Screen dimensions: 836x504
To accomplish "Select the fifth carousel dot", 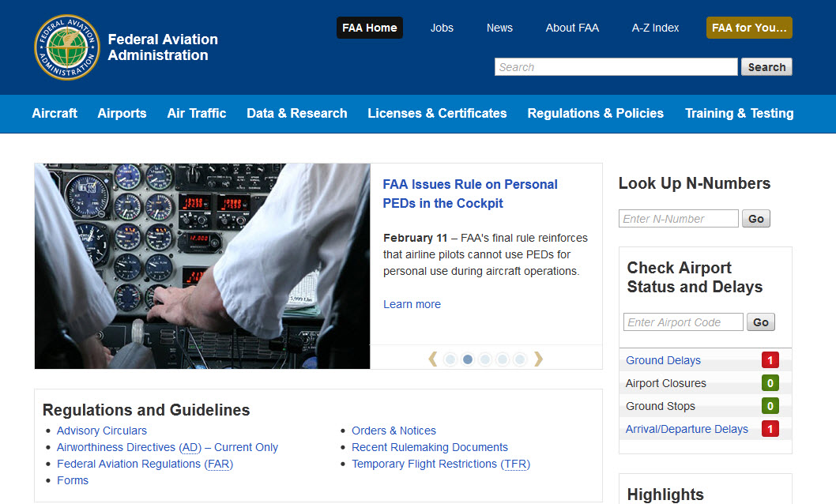I will (x=520, y=359).
